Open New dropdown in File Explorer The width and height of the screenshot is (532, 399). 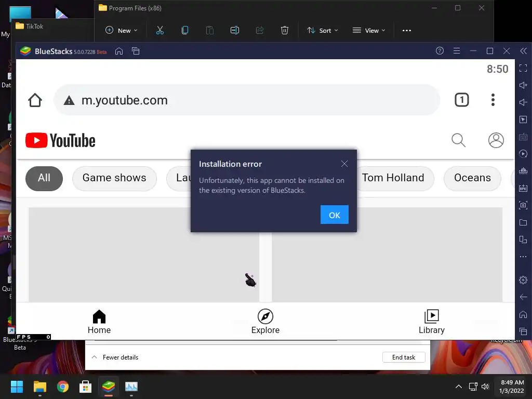tap(122, 31)
